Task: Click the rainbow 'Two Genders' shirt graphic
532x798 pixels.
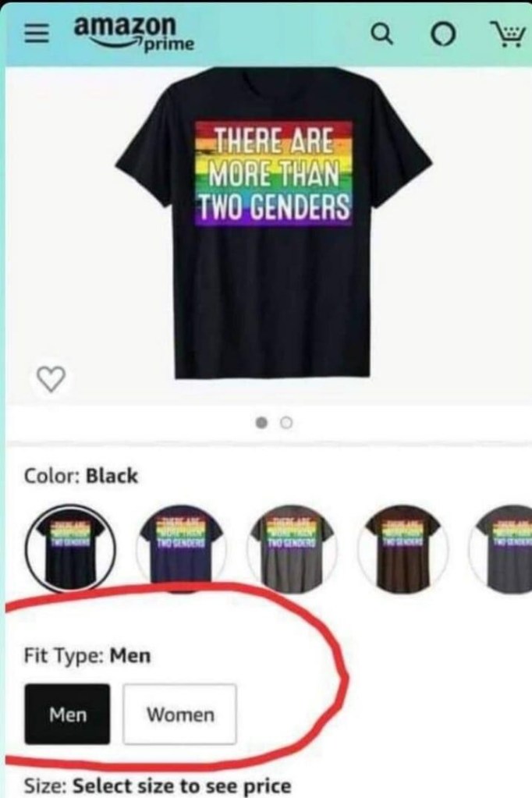Action: [x=274, y=172]
